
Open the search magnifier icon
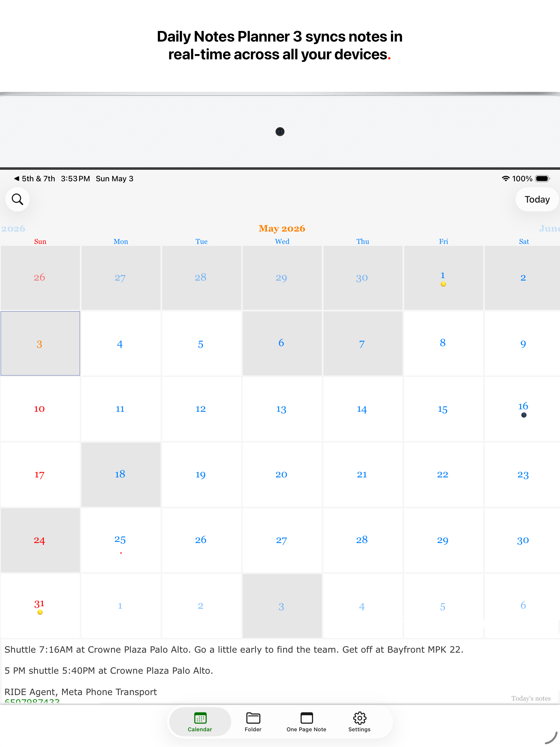(x=17, y=199)
